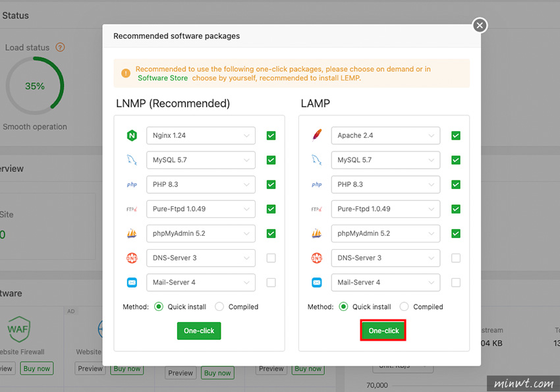Screen dimensions: 560x392
Task: Uncheck phpMyAdmin 5.2 checkbox in LAMP
Action: [x=456, y=233]
